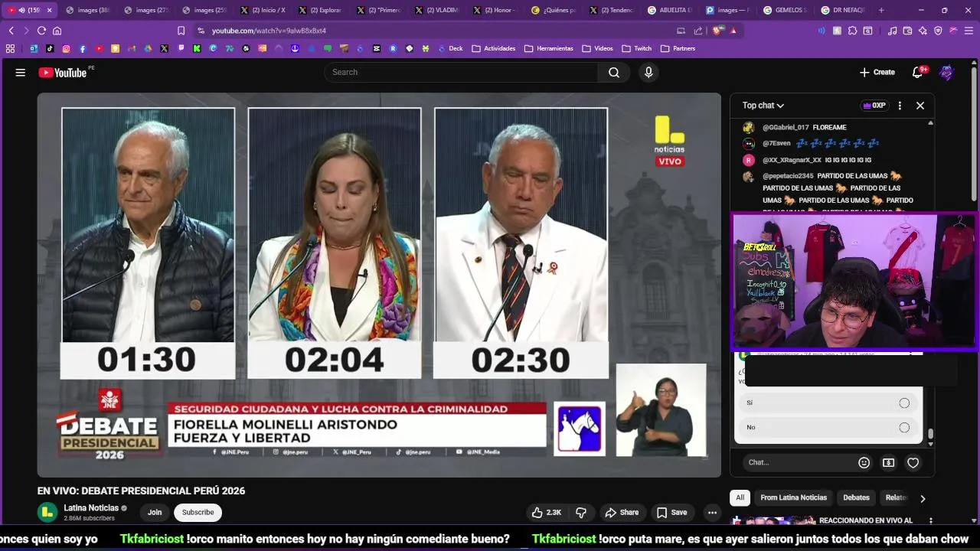The width and height of the screenshot is (980, 551).
Task: Close the live chat panel
Action: [x=920, y=106]
